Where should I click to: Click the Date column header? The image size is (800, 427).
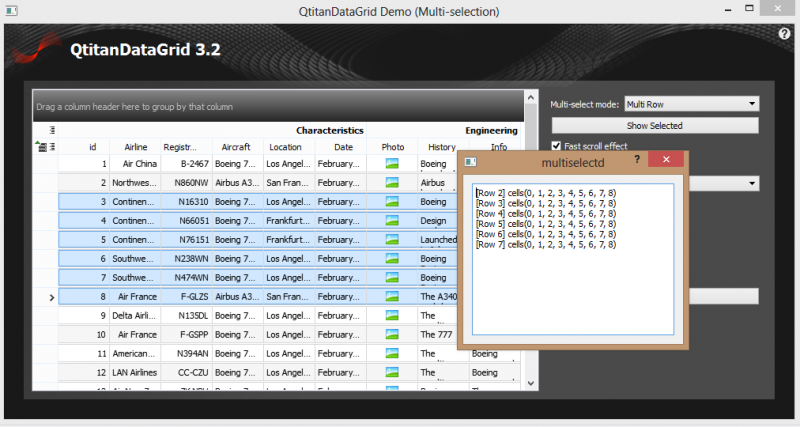(x=341, y=147)
